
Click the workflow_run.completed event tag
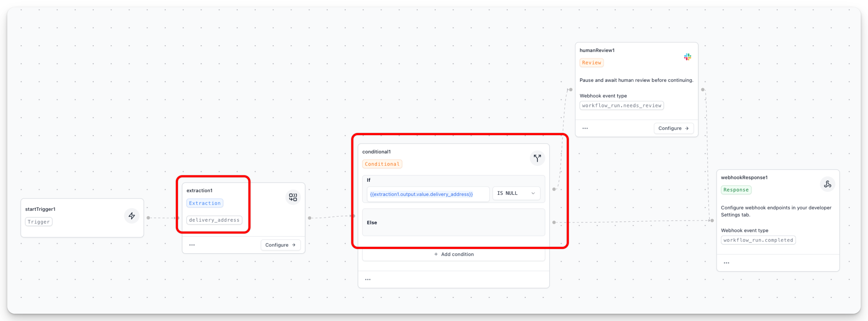tap(758, 240)
